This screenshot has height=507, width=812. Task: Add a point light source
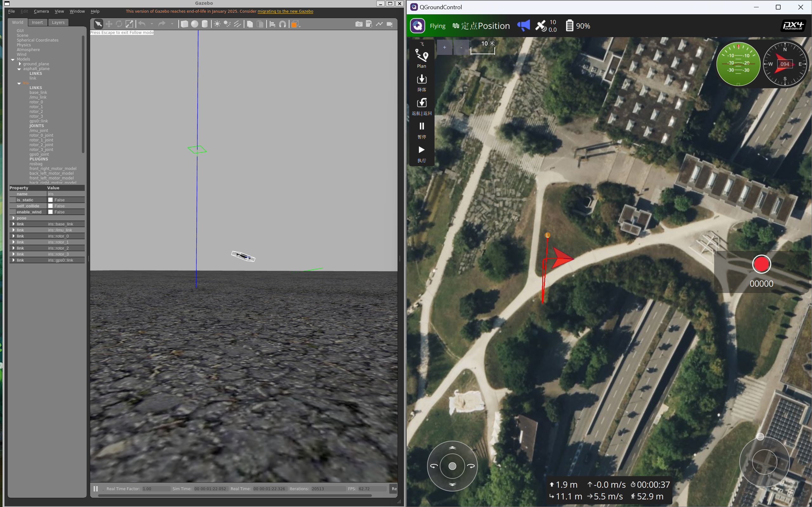click(217, 24)
